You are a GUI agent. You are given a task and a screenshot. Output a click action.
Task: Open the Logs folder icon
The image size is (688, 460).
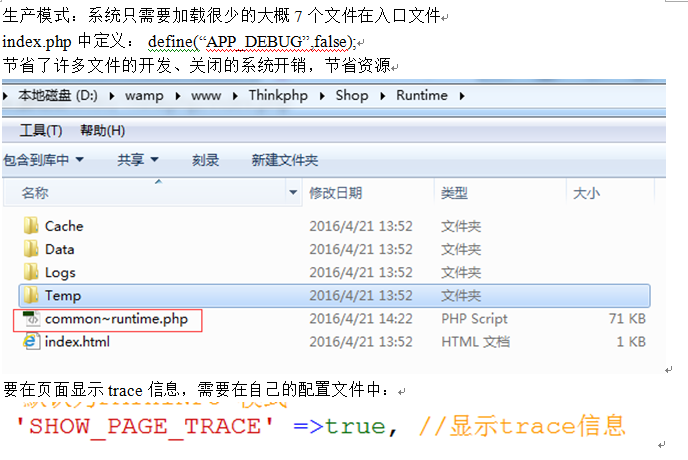point(31,272)
